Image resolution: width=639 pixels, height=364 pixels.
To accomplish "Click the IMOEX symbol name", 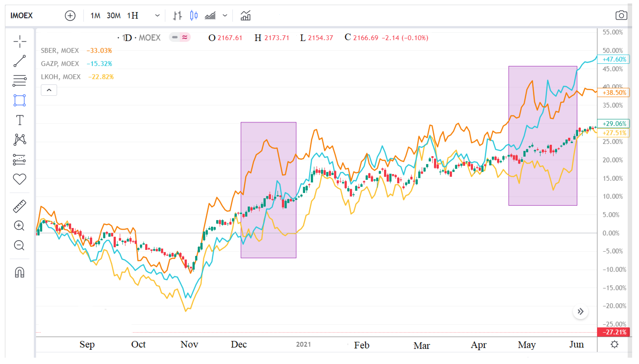I will point(22,16).
